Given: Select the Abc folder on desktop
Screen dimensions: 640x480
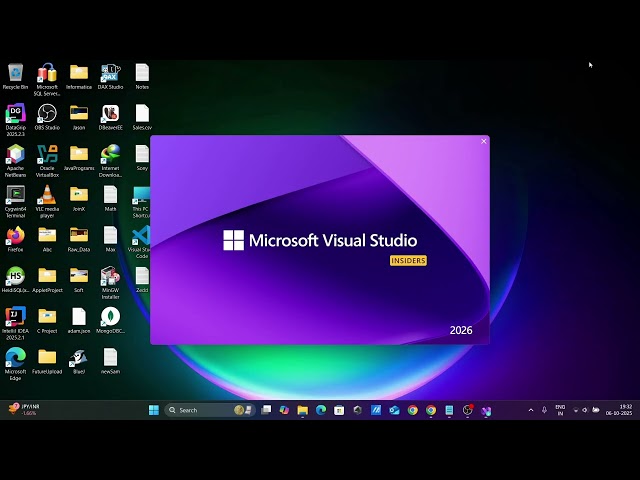Looking at the screenshot, I should point(47,239).
